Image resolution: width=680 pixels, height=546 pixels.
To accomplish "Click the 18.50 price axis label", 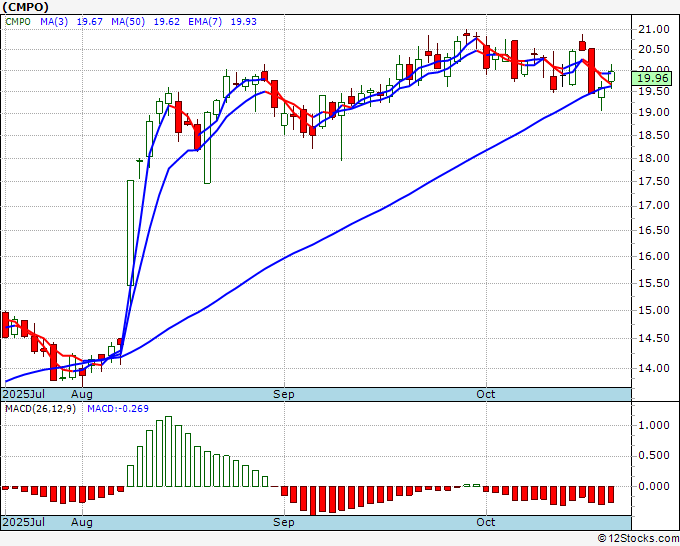I will pos(654,135).
